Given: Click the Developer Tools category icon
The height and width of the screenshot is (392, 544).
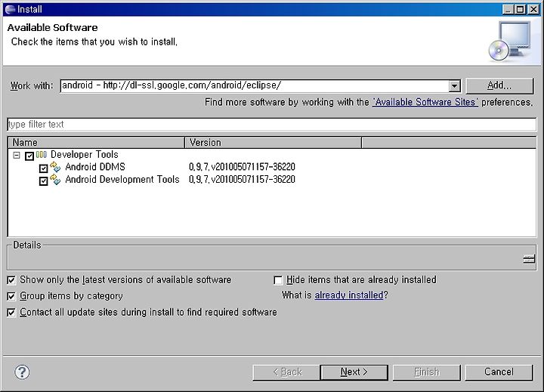Looking at the screenshot, I should 42,154.
